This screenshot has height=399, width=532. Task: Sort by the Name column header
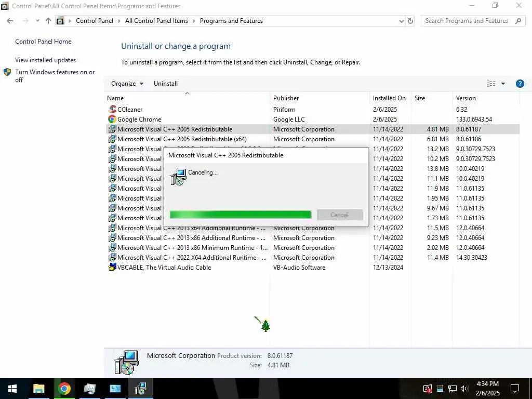pyautogui.click(x=188, y=98)
